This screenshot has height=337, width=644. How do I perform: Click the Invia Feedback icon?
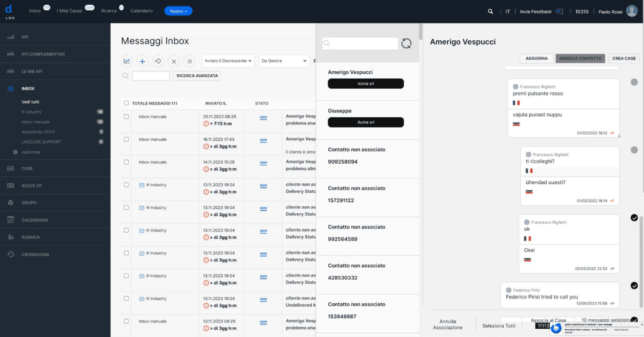pyautogui.click(x=559, y=12)
